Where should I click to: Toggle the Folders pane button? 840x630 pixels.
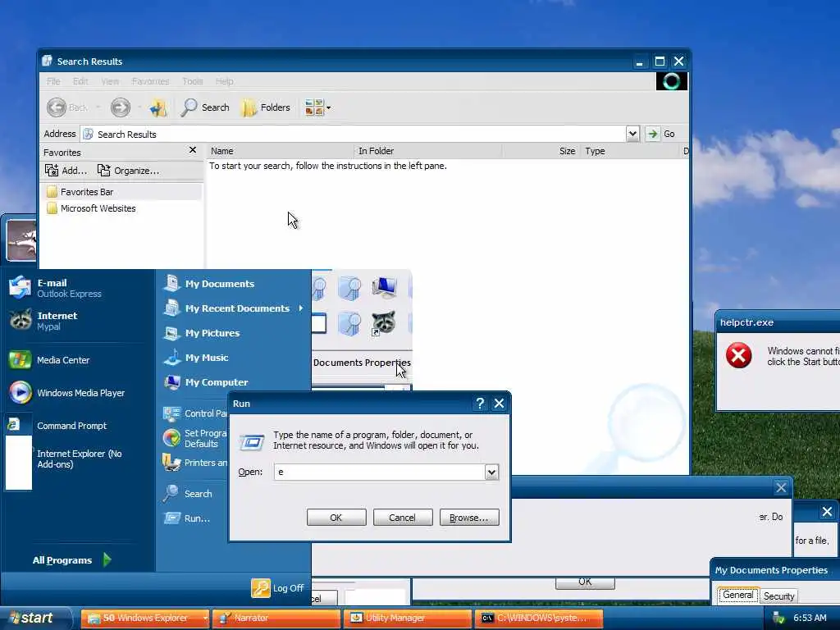pyautogui.click(x=267, y=107)
